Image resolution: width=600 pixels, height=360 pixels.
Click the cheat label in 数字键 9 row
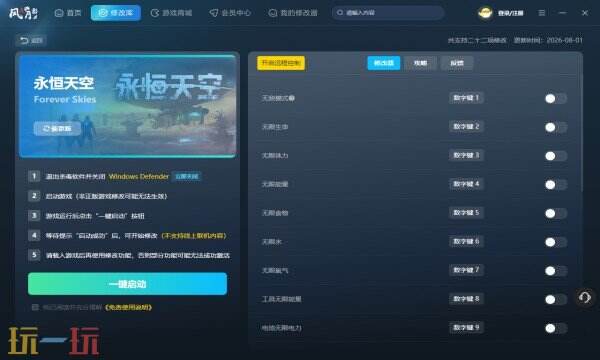[x=282, y=328]
